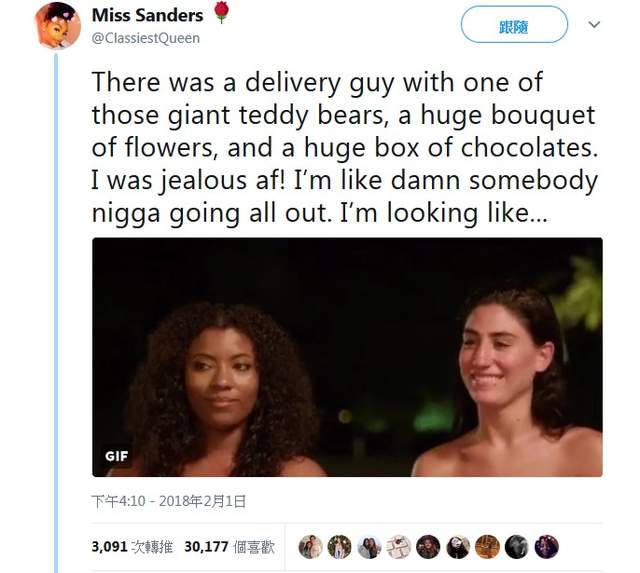Open the orange-brown seventh liker avatar
The width and height of the screenshot is (640, 573).
487,546
